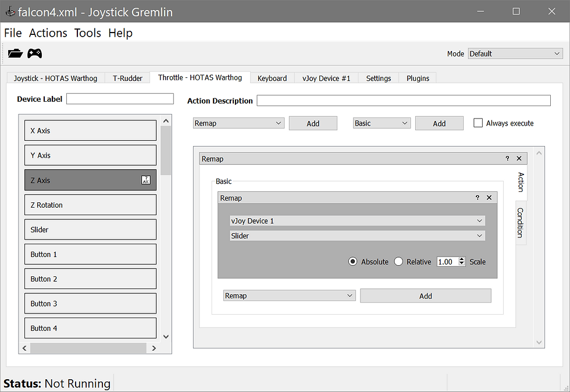Open the bottom Remap dropdown in Basic container
Image resolution: width=570 pixels, height=392 pixels.
pos(290,295)
